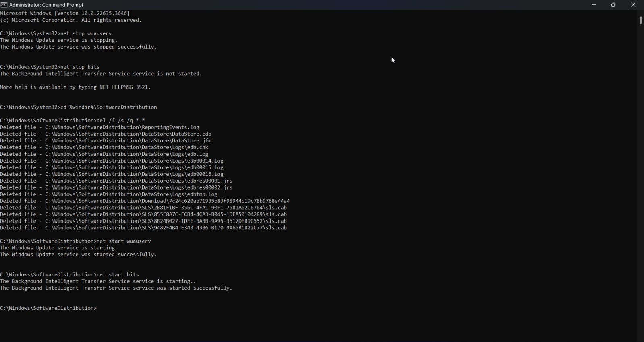Screen dimensions: 644x342
Task: Click '(c) Microsoft Corporation. All rights reserved.'
Action: point(71,20)
